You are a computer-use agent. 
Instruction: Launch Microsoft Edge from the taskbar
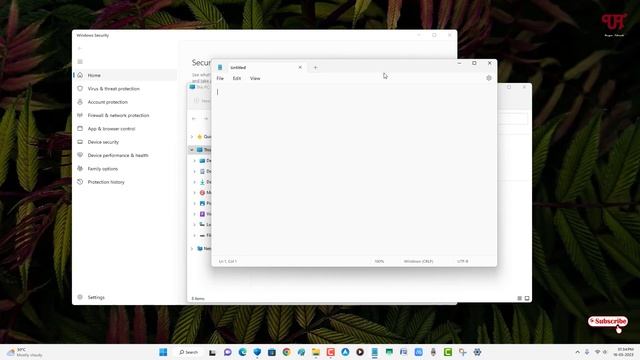(x=242, y=352)
